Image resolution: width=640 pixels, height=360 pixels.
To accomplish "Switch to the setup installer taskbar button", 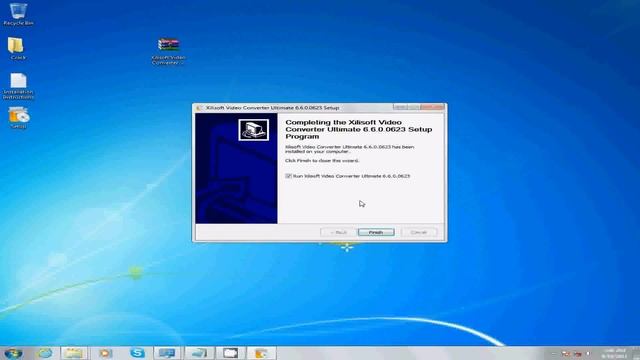I will (x=261, y=353).
